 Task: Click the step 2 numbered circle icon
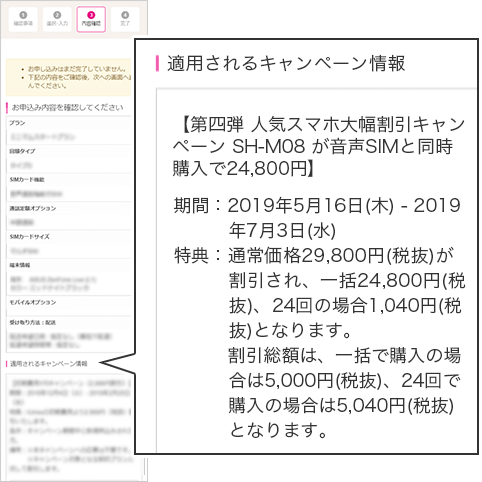pos(57,15)
